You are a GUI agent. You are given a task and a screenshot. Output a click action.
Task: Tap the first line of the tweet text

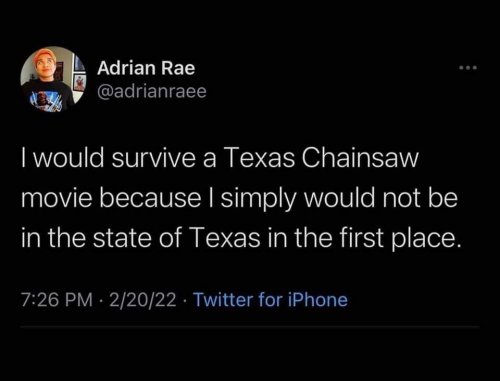click(220, 158)
